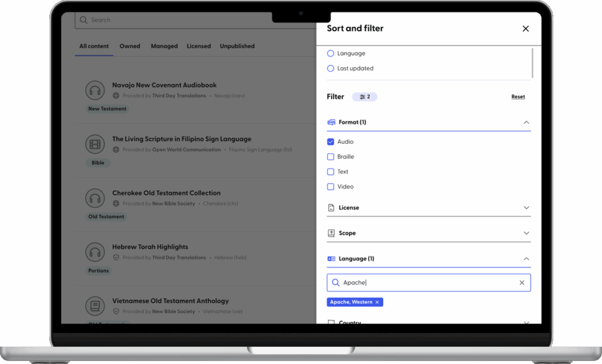This screenshot has width=602, height=364.
Task: Select the video icon next to Filipino Sign Language
Action: click(95, 144)
